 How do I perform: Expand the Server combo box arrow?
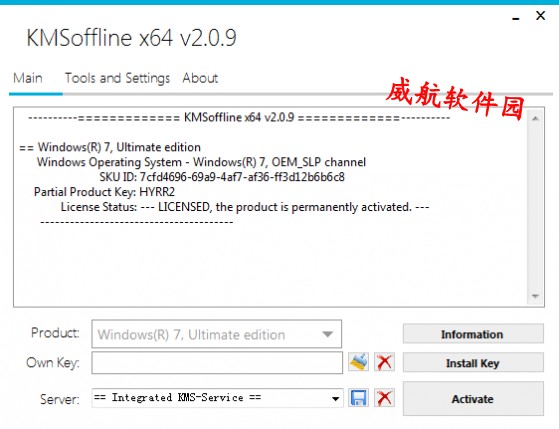(335, 398)
